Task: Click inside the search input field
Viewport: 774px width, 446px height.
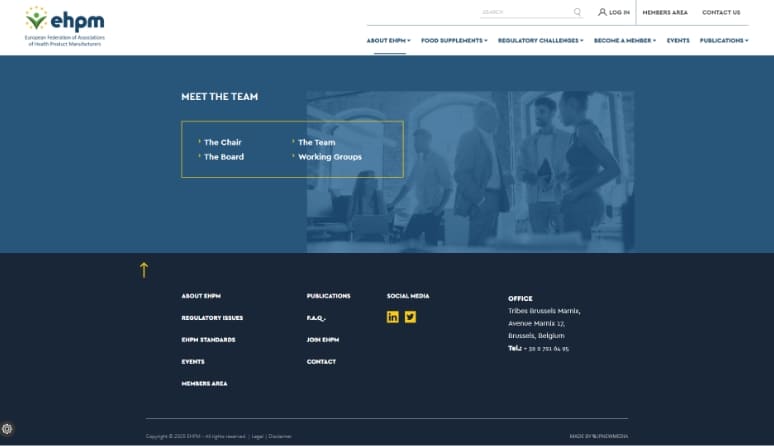Action: click(x=525, y=13)
